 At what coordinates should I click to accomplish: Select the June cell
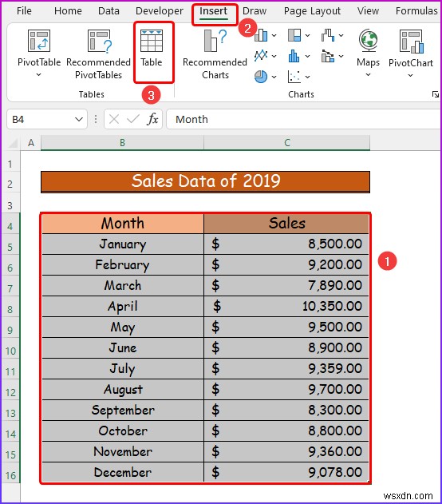coord(123,347)
